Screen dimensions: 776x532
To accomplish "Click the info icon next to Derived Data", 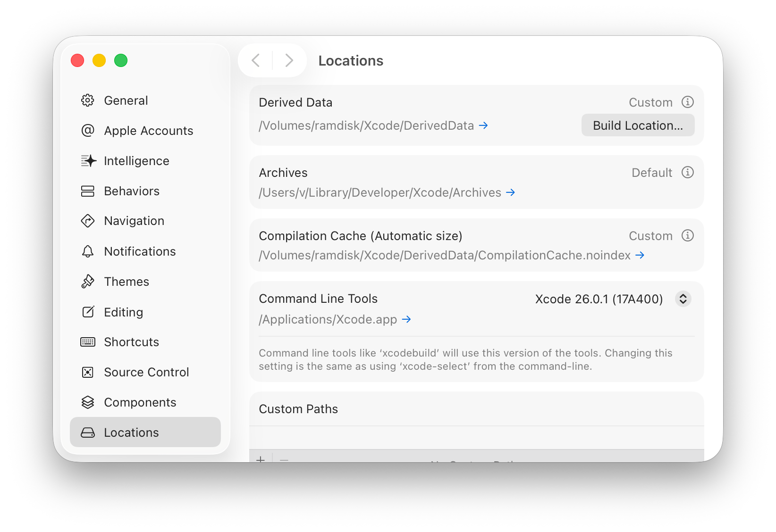I will tap(687, 102).
